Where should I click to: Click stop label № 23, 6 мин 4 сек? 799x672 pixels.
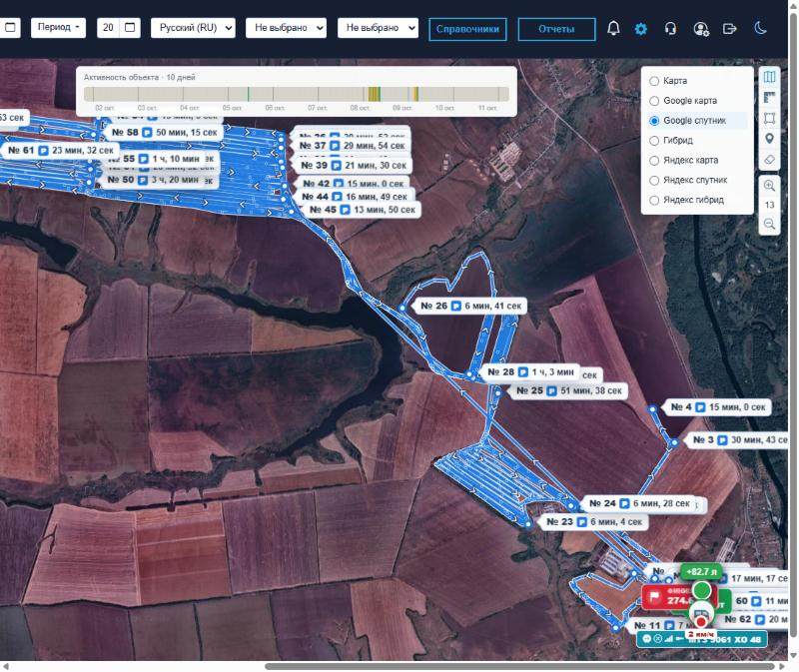[593, 522]
